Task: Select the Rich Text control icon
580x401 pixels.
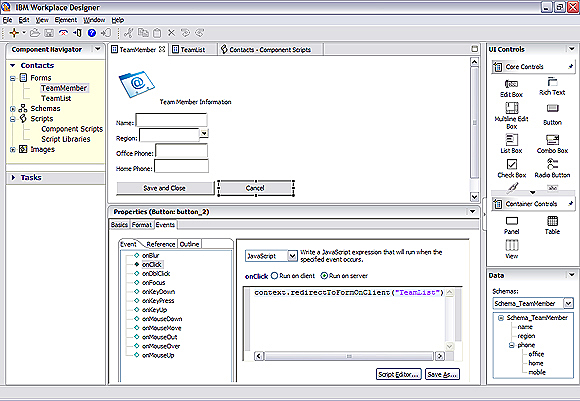Action: tap(552, 82)
